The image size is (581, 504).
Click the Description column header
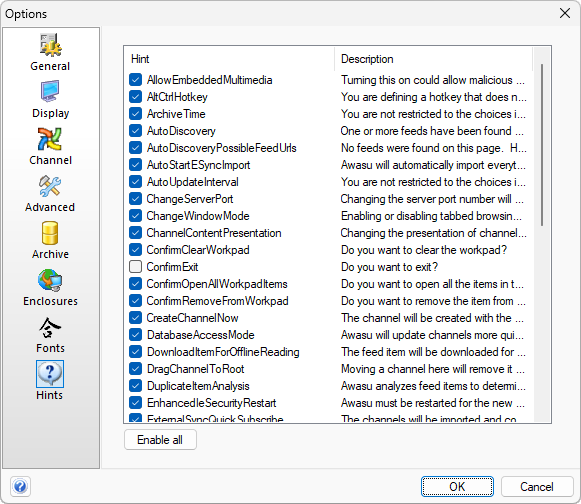pos(433,59)
